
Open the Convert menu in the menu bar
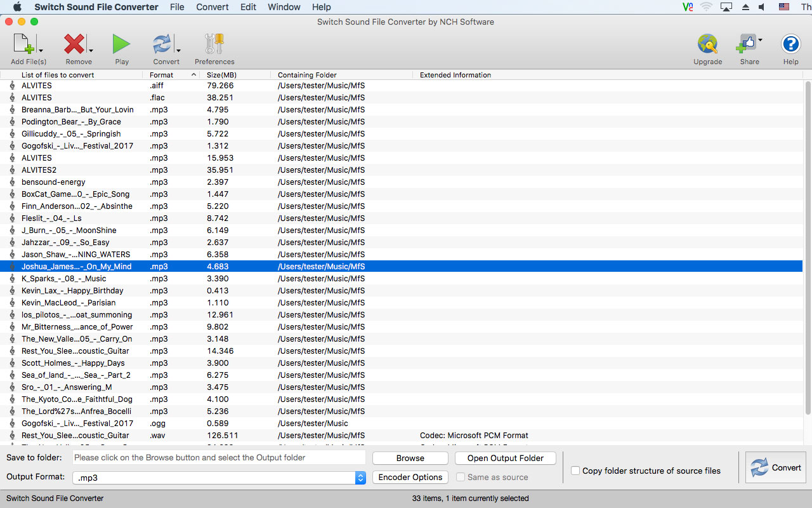click(213, 7)
